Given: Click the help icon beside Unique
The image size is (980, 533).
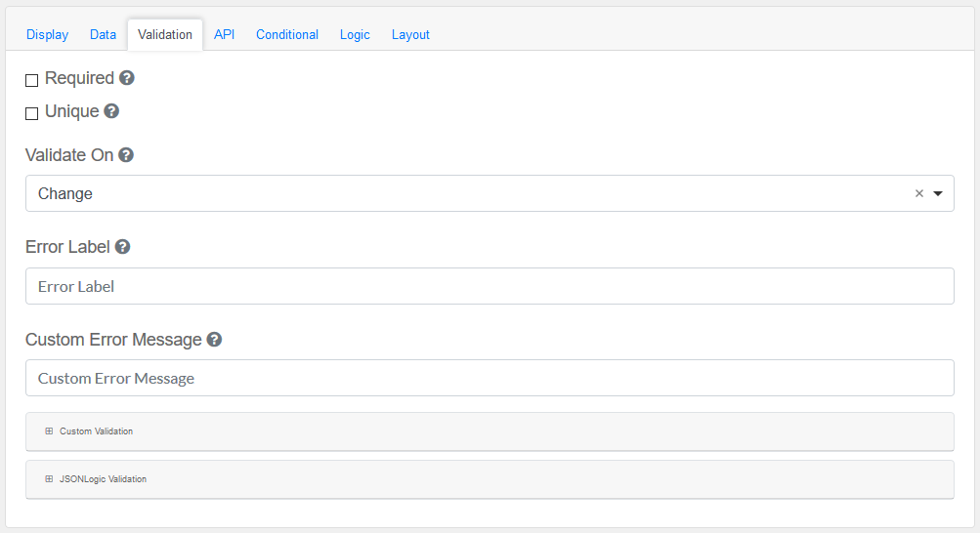Looking at the screenshot, I should click(111, 111).
